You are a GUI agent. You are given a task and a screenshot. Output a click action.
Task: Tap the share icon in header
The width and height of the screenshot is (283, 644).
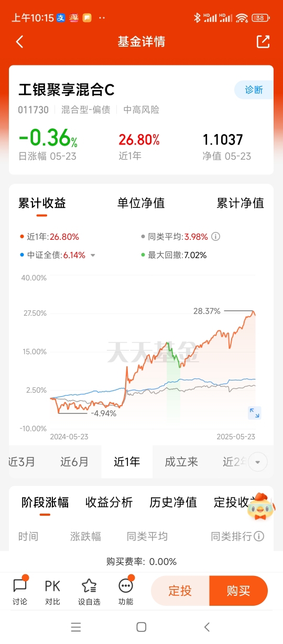coord(263,42)
